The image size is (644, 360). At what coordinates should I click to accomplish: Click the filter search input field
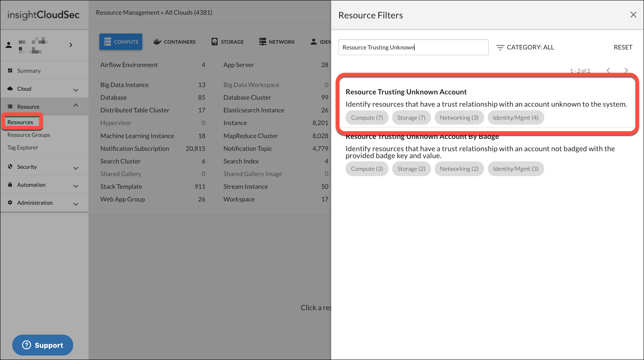point(413,47)
